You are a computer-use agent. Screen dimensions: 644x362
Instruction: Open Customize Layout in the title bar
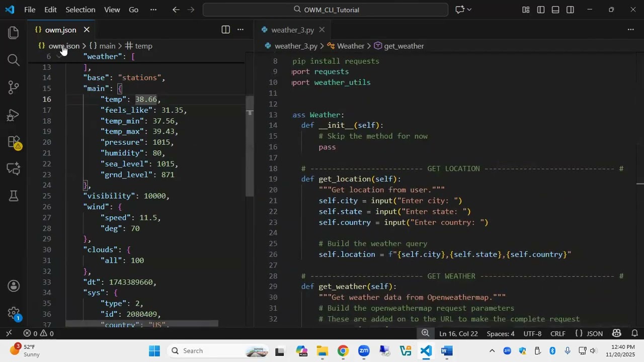[526, 10]
